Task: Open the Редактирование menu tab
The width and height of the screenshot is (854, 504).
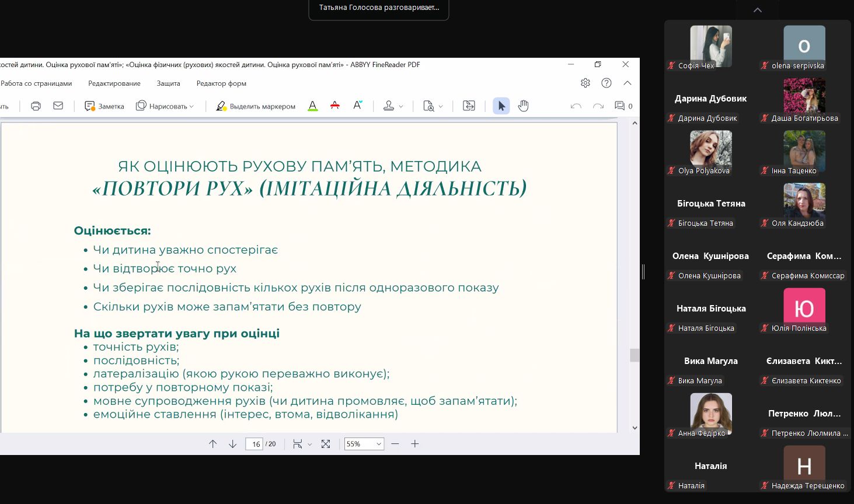Action: pos(114,83)
